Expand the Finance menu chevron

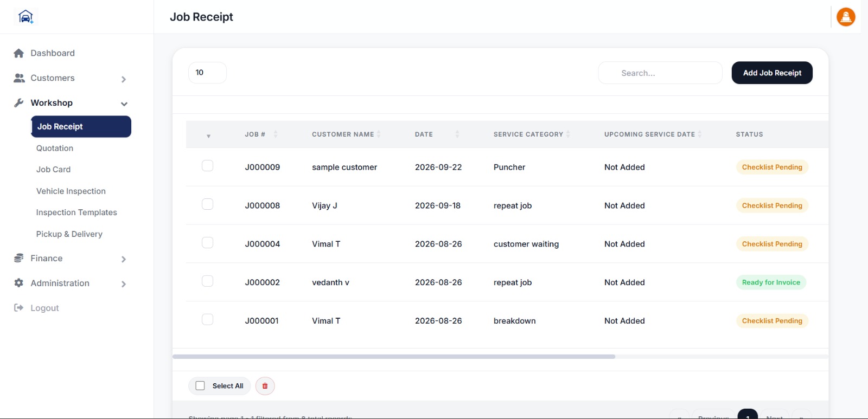pos(124,259)
